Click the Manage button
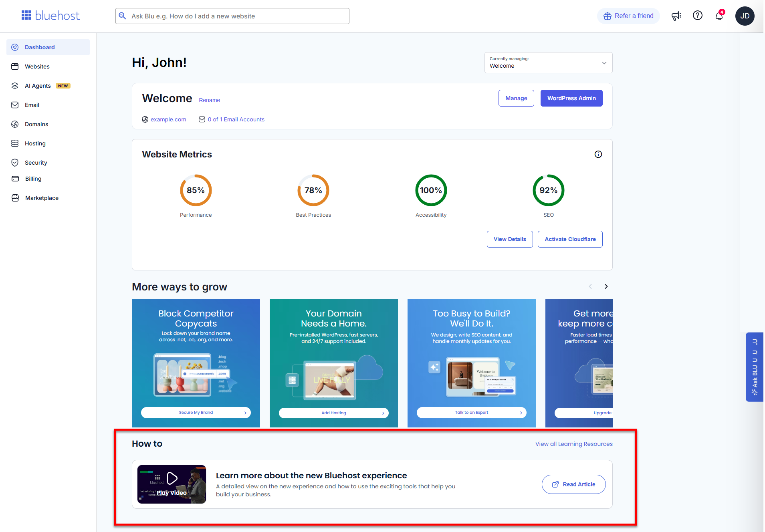 click(516, 98)
